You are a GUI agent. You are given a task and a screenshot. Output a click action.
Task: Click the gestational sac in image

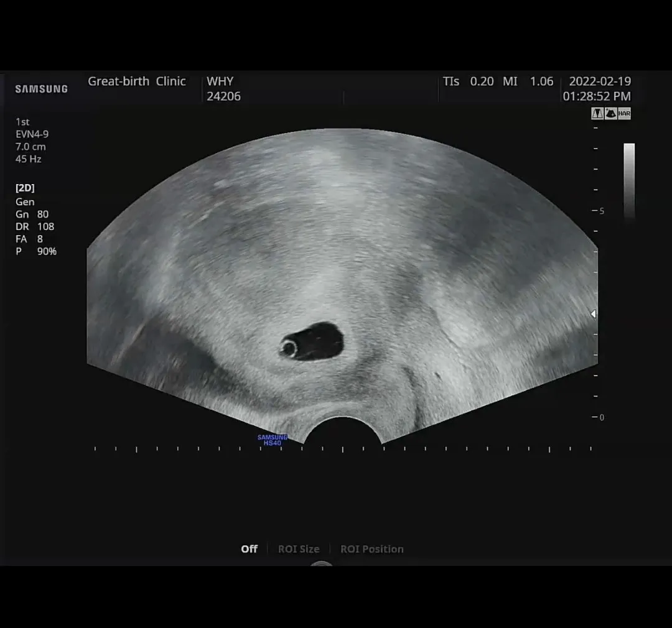[x=313, y=341]
